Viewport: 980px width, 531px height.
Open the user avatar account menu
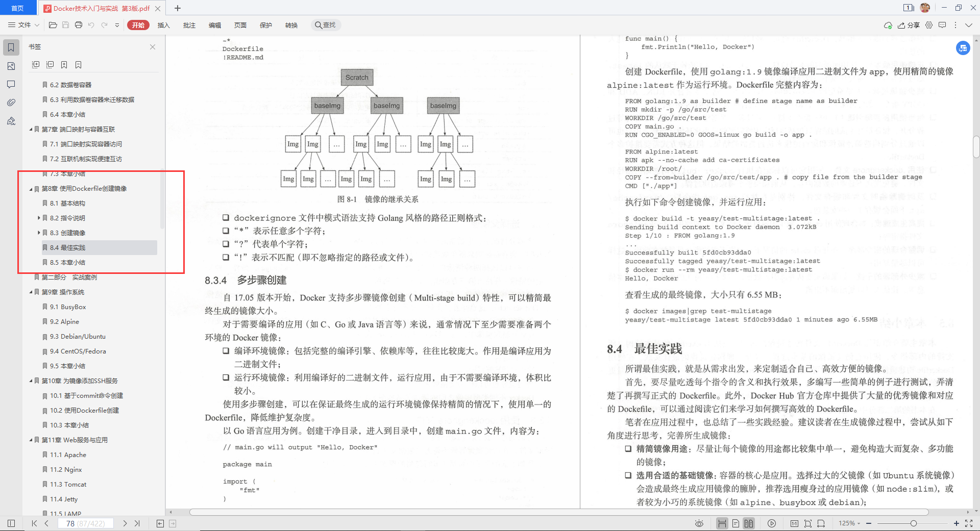pyautogui.click(x=925, y=8)
